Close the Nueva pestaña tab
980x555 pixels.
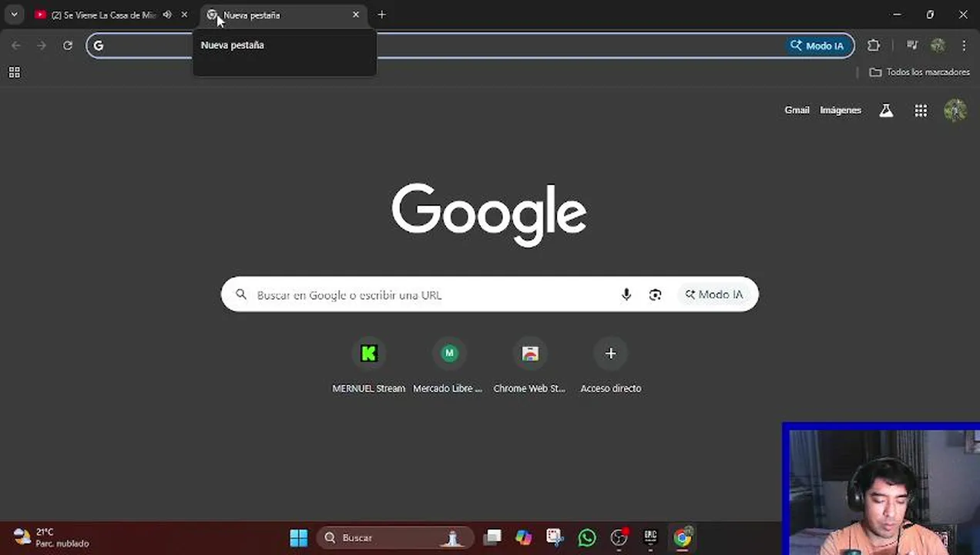356,15
